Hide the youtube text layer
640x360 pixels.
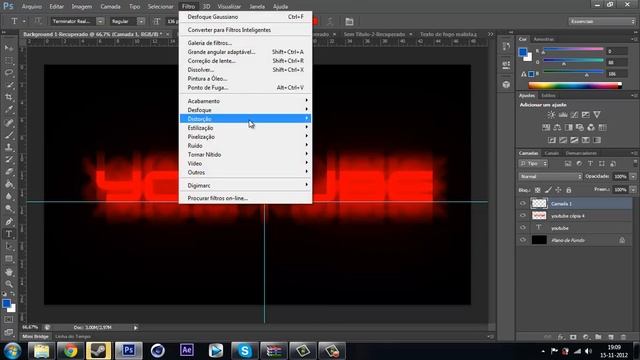(x=523, y=228)
